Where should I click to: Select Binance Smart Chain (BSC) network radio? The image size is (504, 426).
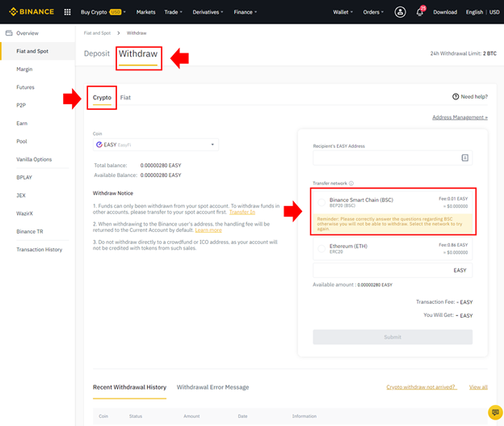tap(321, 202)
